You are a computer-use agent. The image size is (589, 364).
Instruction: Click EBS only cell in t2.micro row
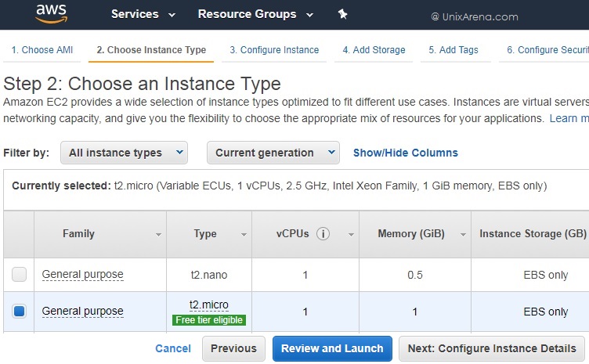[x=545, y=312]
